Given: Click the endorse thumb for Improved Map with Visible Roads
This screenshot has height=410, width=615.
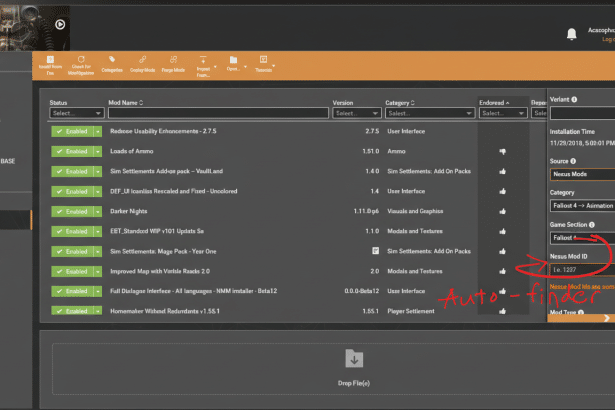Looking at the screenshot, I should [x=502, y=271].
